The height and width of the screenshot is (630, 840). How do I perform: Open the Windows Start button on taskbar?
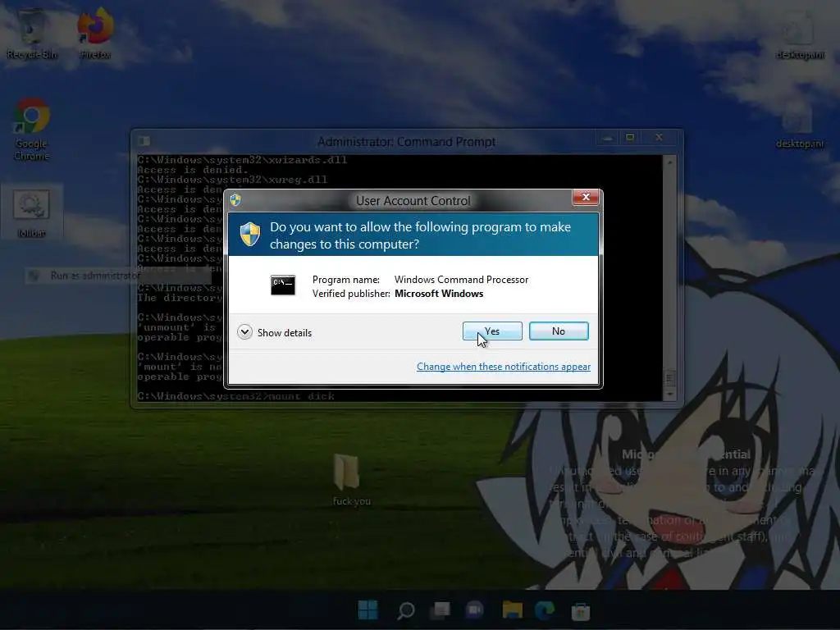(x=367, y=609)
